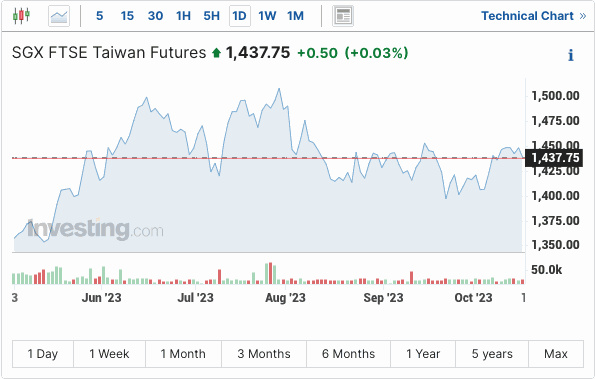Click the Jul '23 date label

[x=195, y=298]
